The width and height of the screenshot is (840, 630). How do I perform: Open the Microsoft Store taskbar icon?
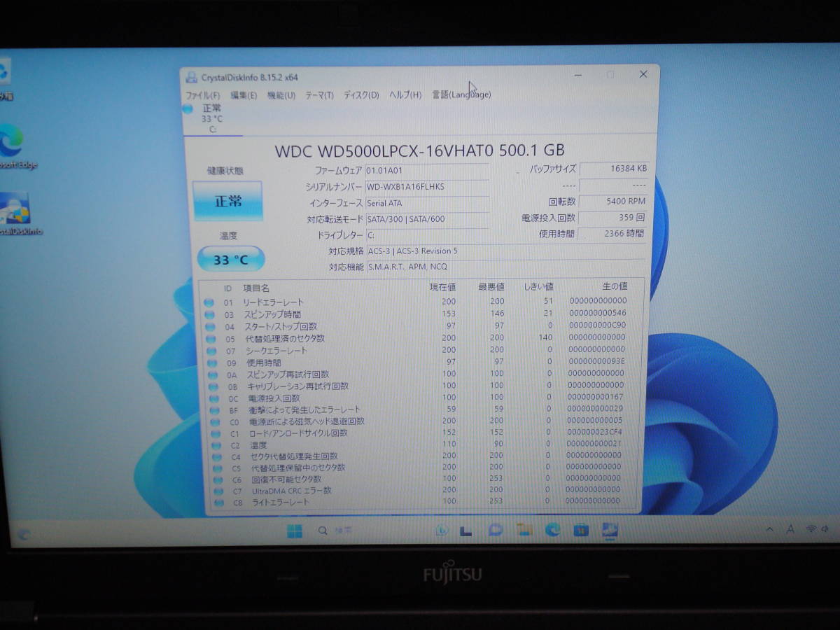pyautogui.click(x=580, y=531)
